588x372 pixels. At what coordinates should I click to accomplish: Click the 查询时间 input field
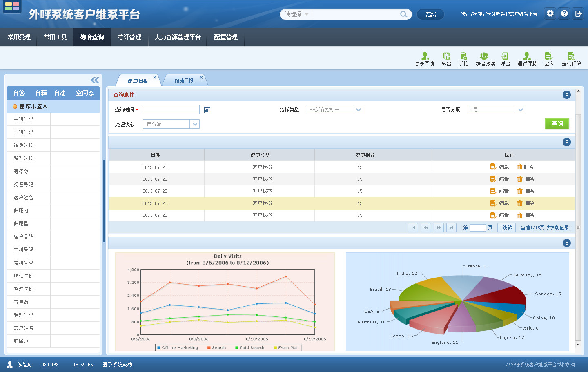click(x=171, y=109)
